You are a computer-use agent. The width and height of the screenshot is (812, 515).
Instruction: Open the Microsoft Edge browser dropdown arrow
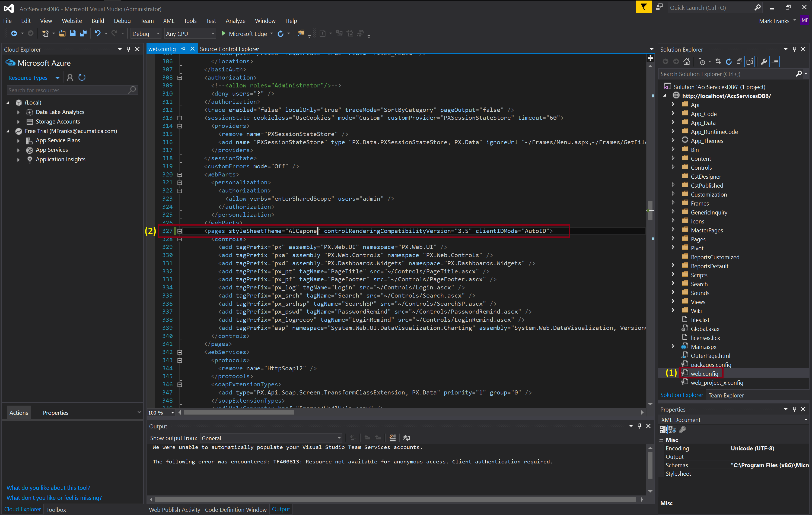click(x=272, y=33)
